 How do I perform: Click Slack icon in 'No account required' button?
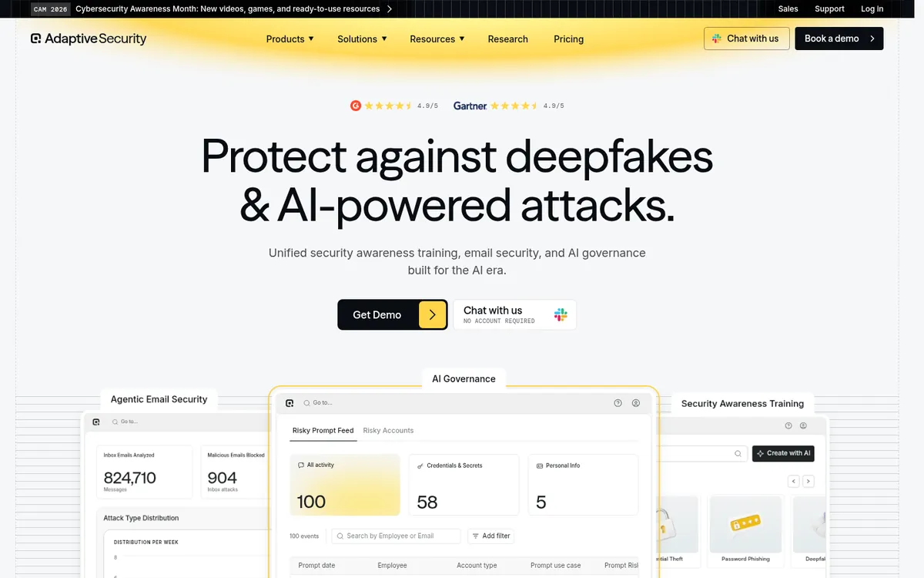[x=561, y=314]
